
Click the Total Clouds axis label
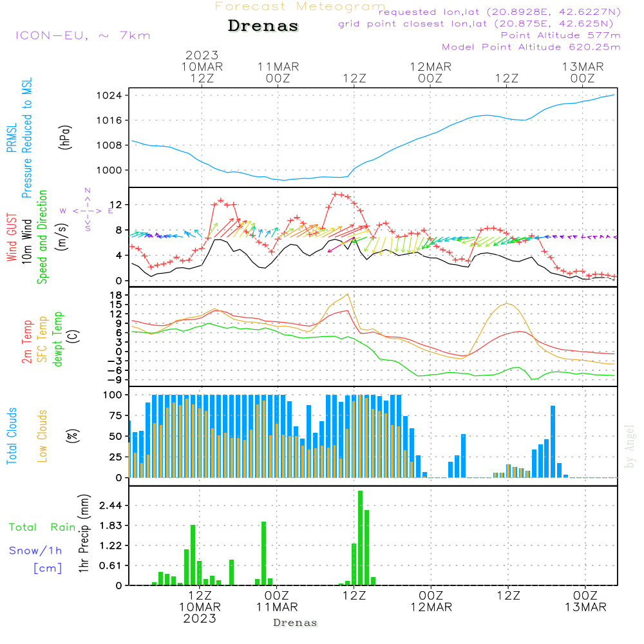[12, 435]
